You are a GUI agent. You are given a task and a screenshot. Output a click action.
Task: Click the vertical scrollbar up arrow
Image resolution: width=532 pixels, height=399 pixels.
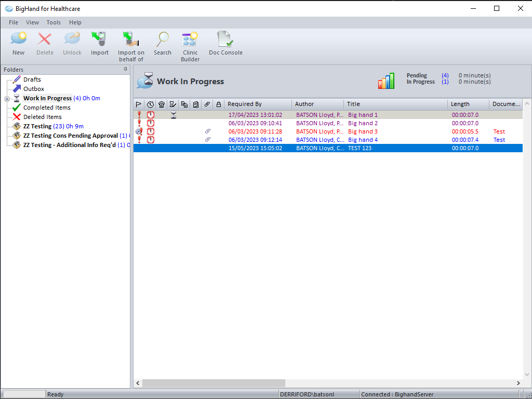[x=527, y=104]
